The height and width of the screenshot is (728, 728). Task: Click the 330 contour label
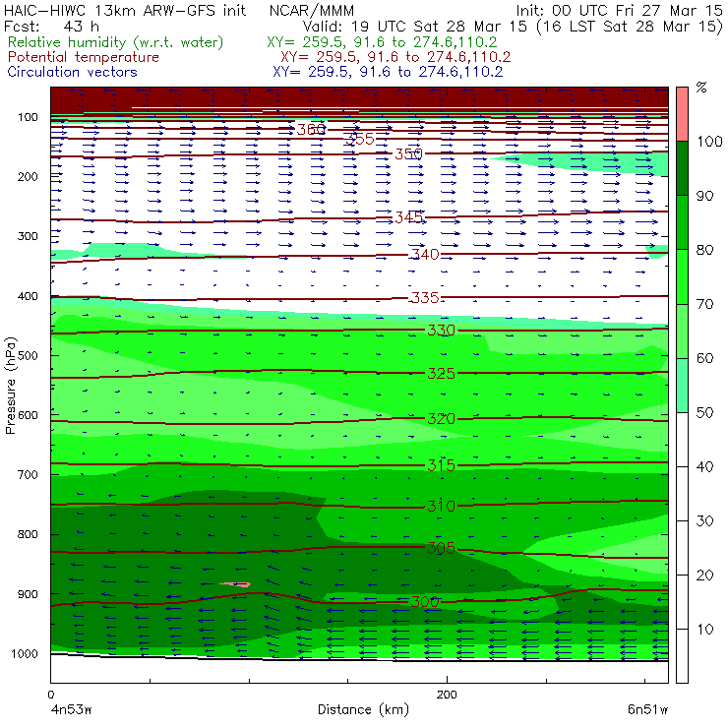point(441,331)
